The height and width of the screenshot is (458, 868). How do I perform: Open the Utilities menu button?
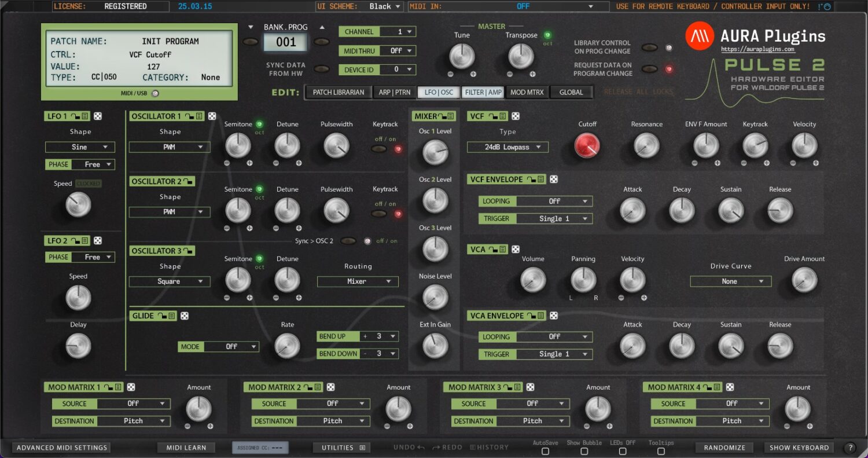(x=342, y=448)
